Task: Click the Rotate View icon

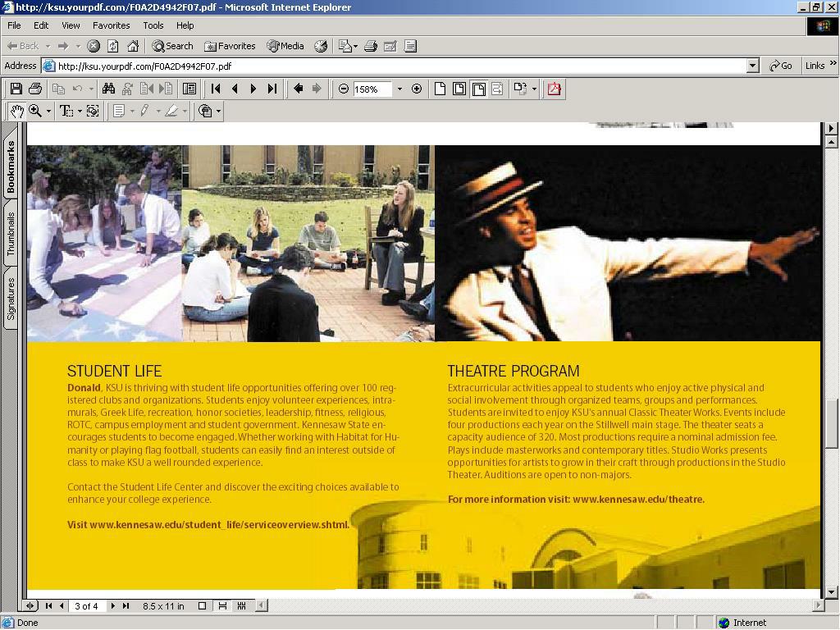Action: click(520, 89)
